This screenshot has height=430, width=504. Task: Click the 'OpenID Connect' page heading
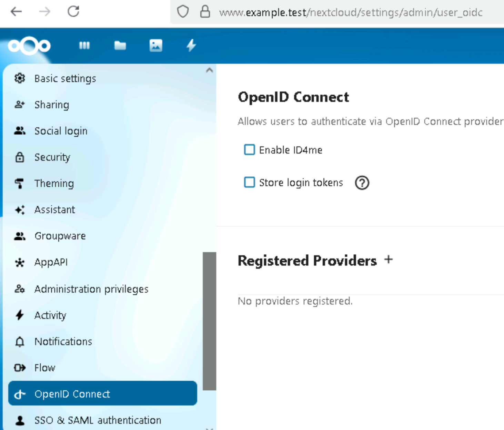pyautogui.click(x=293, y=97)
